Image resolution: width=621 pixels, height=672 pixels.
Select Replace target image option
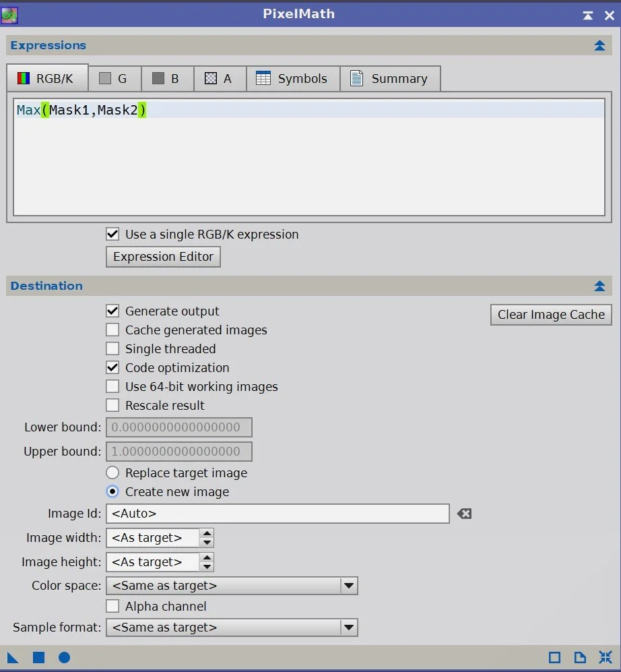(x=112, y=472)
